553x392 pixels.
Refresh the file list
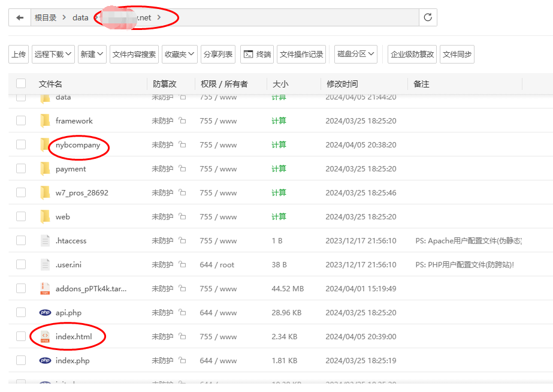click(x=428, y=17)
